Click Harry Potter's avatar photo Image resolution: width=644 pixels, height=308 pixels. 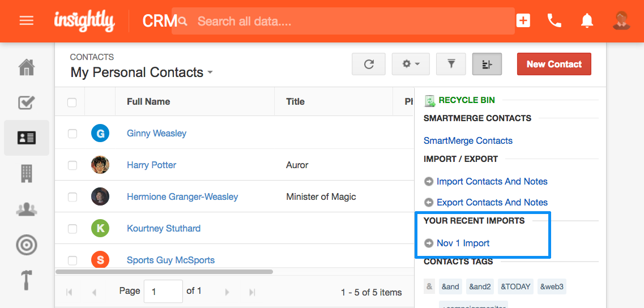coord(100,165)
